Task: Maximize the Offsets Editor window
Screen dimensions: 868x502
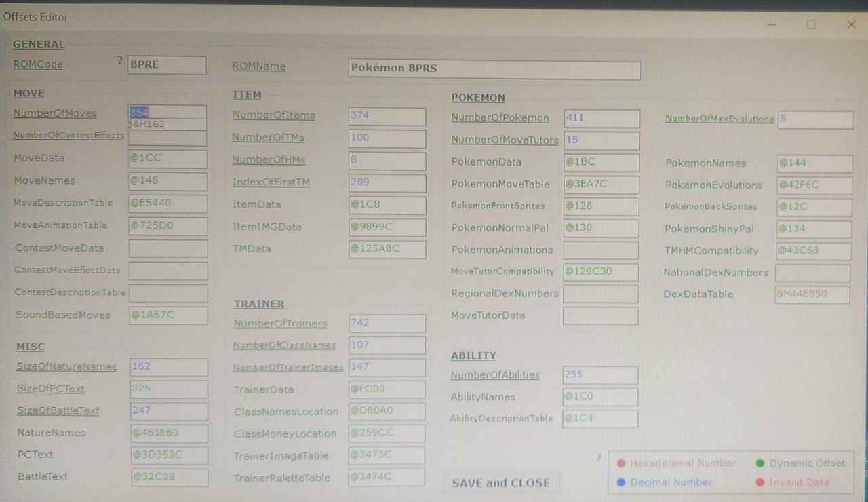Action: [x=811, y=25]
